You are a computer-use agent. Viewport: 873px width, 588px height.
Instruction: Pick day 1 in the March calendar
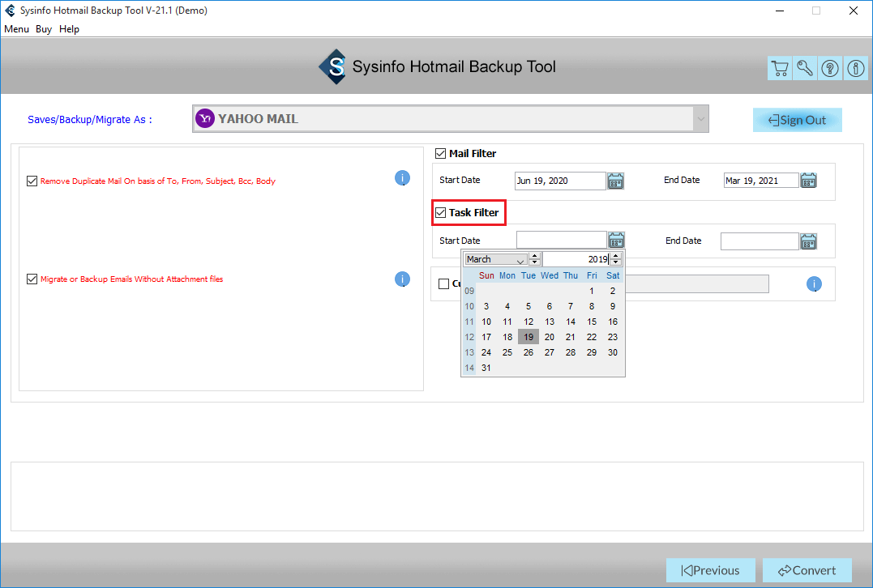[x=591, y=291]
